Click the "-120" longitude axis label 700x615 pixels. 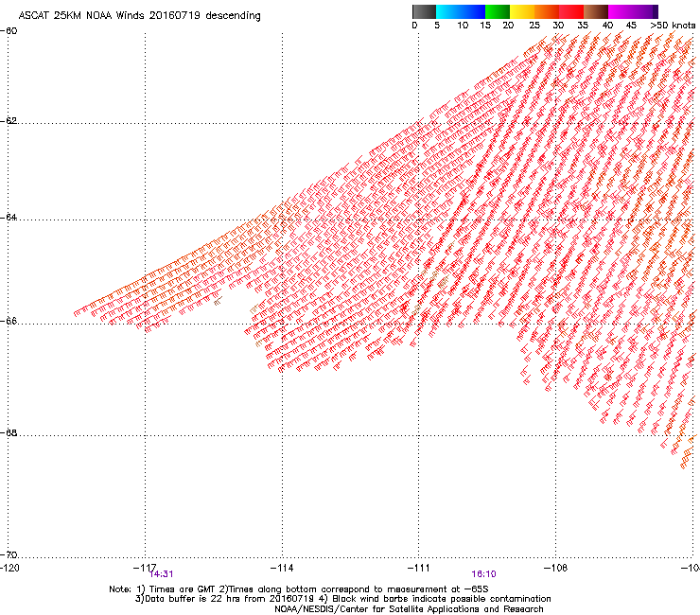(9, 568)
